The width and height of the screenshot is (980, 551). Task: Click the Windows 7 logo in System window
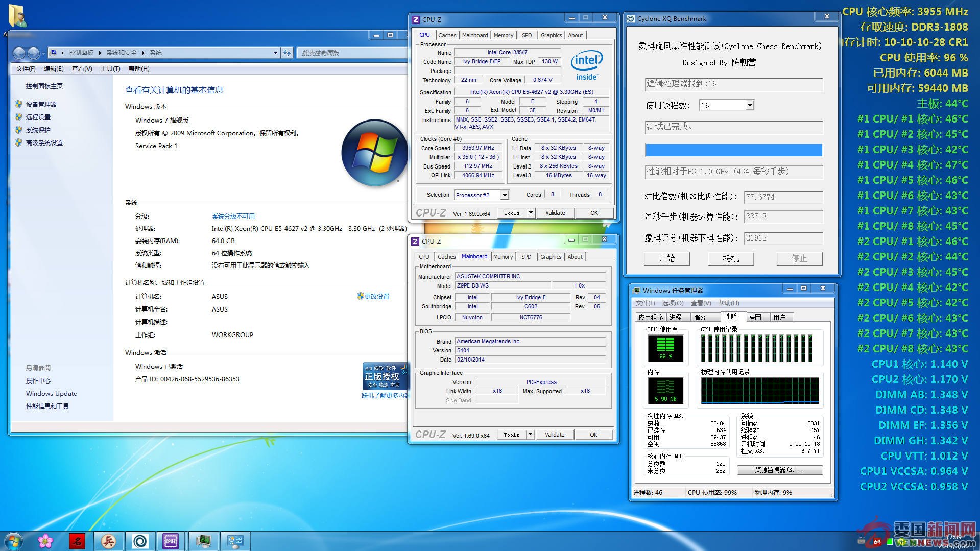[x=374, y=153]
